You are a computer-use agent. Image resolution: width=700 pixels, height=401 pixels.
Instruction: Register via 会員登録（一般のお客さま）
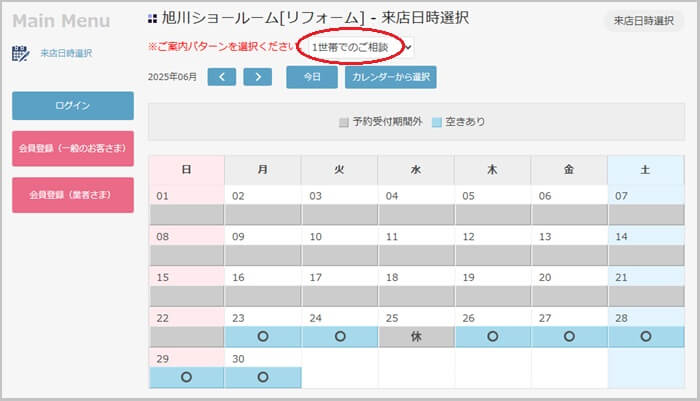tap(73, 149)
